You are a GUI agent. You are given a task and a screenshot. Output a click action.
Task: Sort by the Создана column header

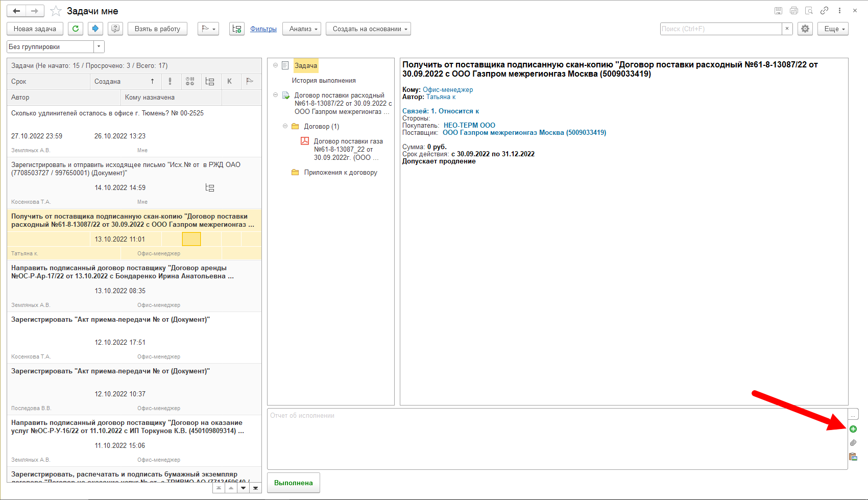[126, 81]
